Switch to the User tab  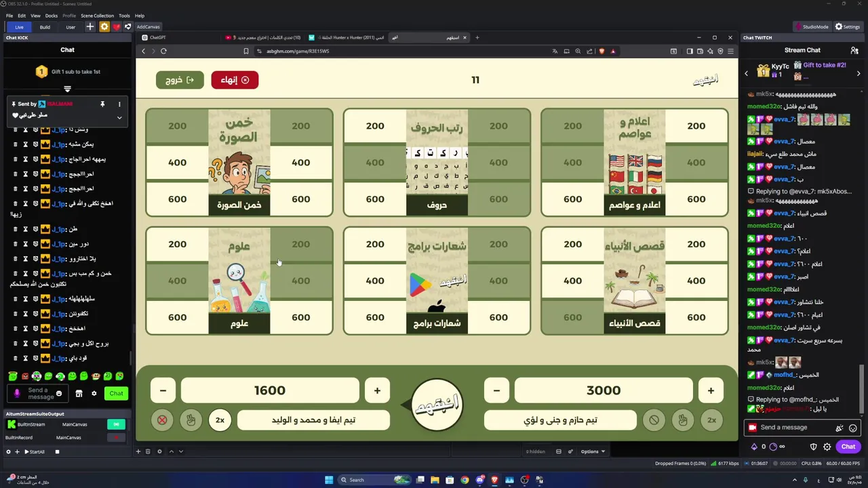click(71, 27)
